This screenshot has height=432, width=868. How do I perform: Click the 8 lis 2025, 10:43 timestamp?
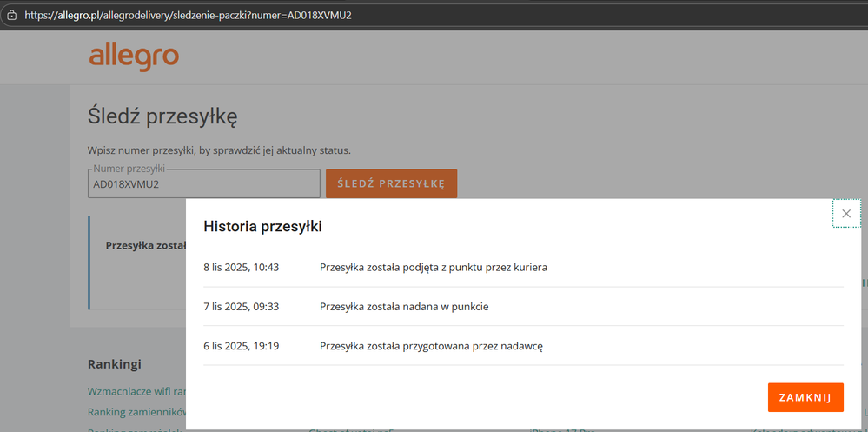(x=241, y=267)
